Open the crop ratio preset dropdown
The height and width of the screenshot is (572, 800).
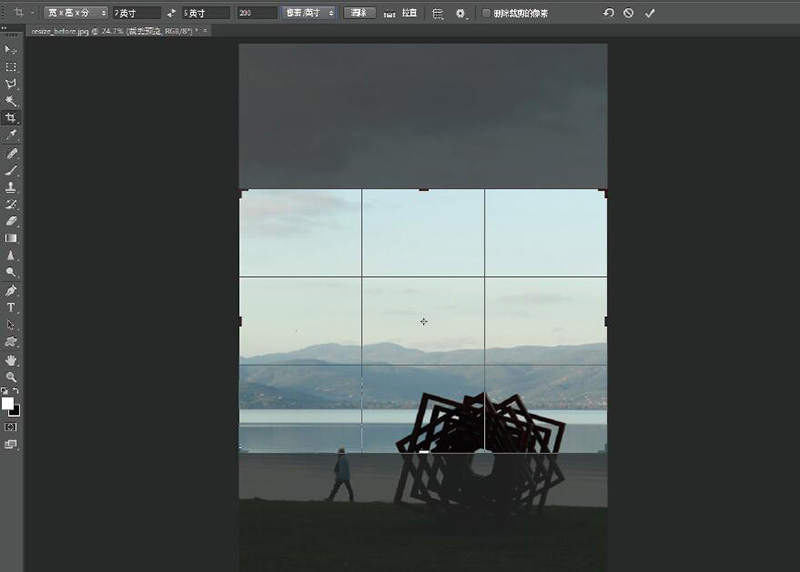coord(75,14)
